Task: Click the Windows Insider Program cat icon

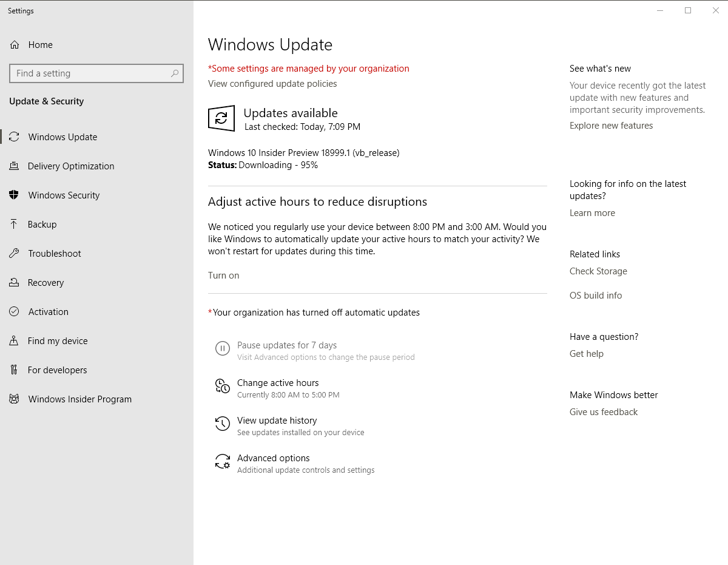Action: (x=14, y=399)
